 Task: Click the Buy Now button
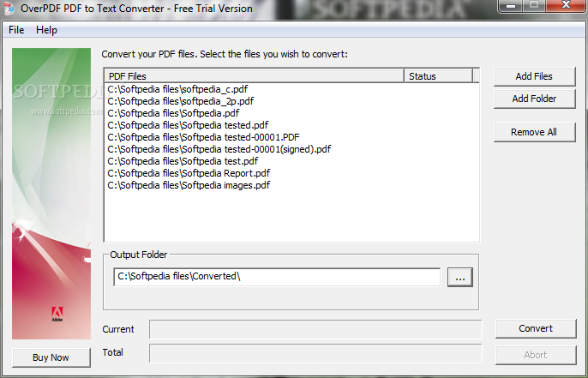point(51,357)
